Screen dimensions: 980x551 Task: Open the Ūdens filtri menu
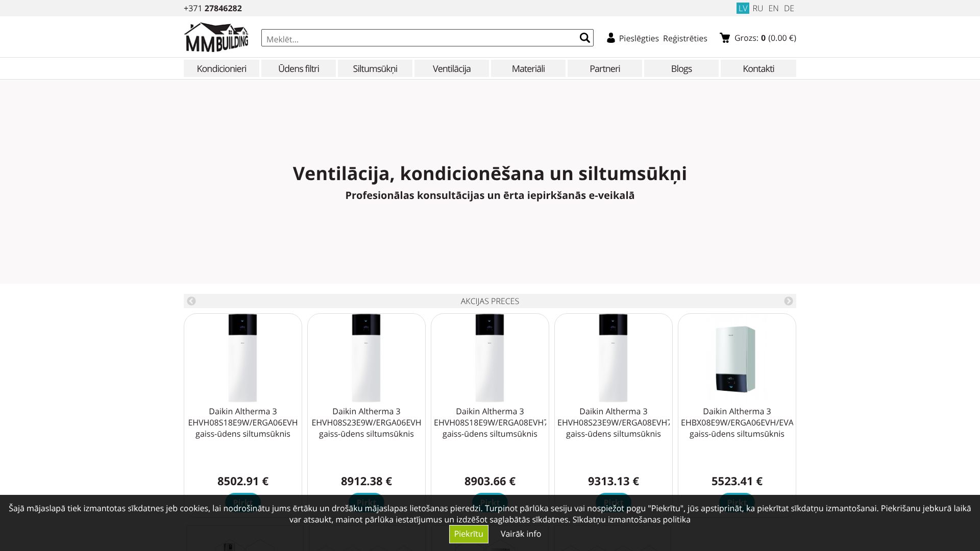(x=298, y=68)
